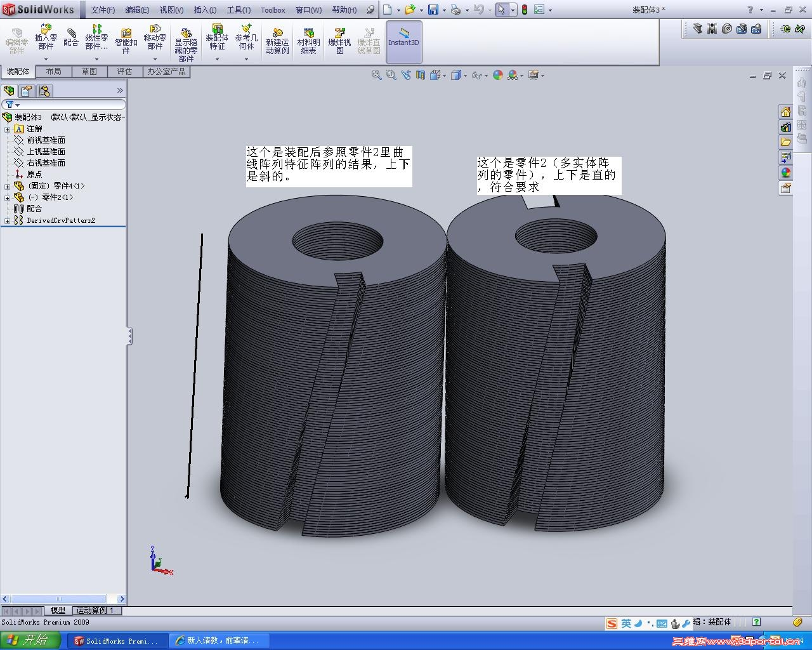Open the 插入(I) Insert menu
The width and height of the screenshot is (812, 650).
205,10
